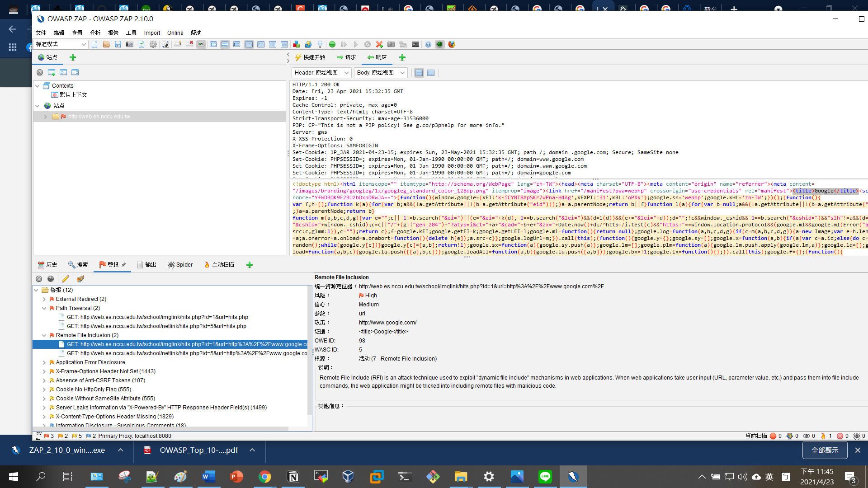Open Chrome from the Windows taskbar

[x=265, y=477]
